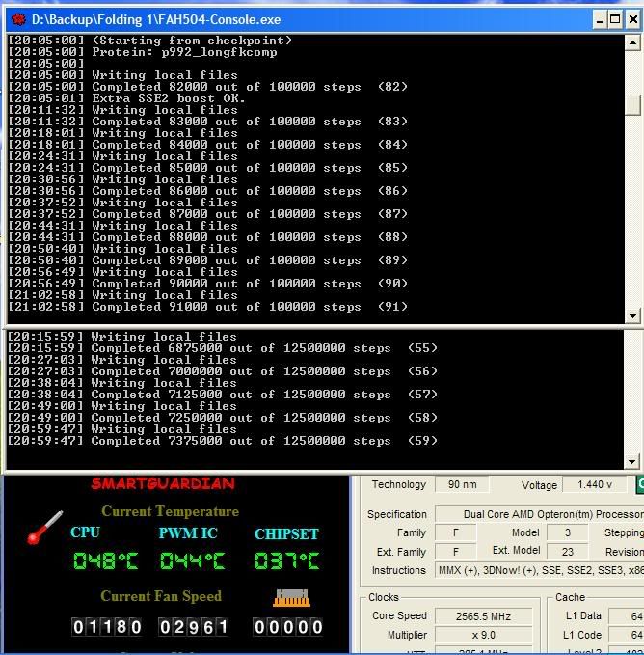Click the CPU temperature reading 048°C
Image resolution: width=644 pixels, height=655 pixels.
106,560
